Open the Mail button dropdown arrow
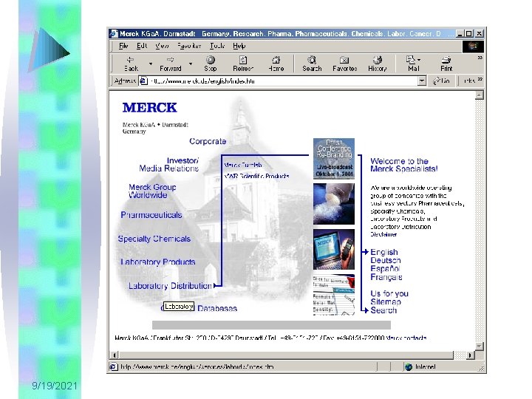This screenshot has height=399, width=532. pyautogui.click(x=420, y=60)
